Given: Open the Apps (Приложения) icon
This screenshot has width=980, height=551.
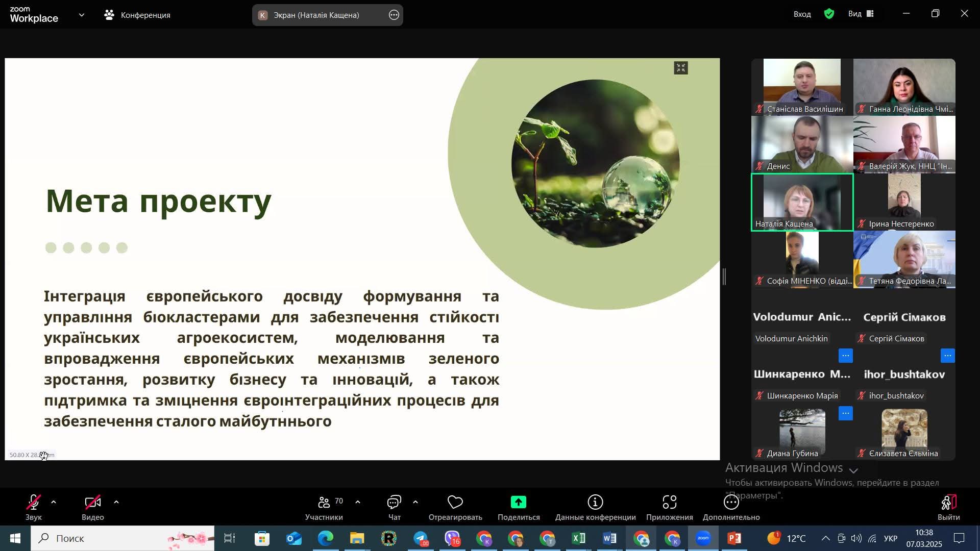Looking at the screenshot, I should (669, 503).
